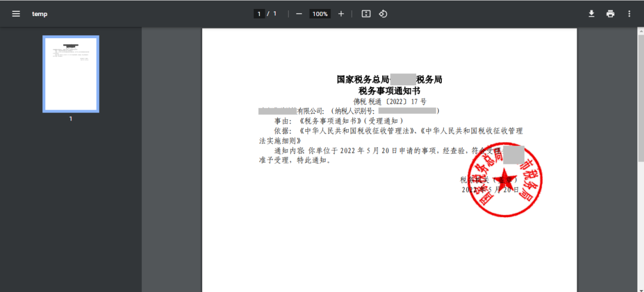
Task: Click the heading '税务事项通知书'
Action: 389,91
